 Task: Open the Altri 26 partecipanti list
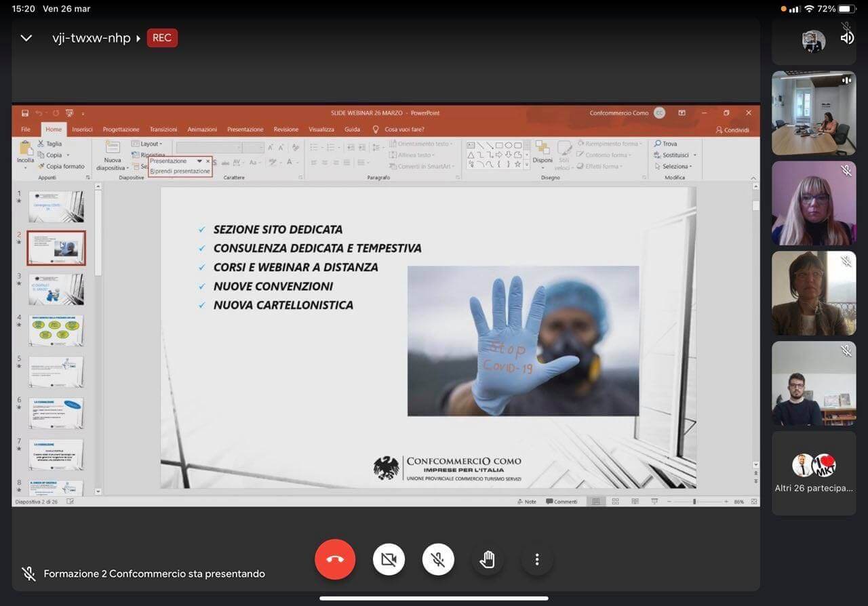813,473
